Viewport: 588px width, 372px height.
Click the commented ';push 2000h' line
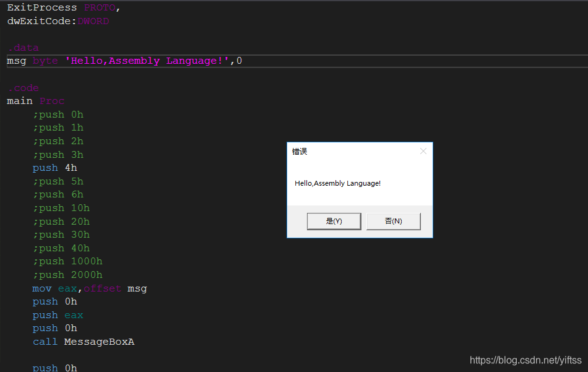pos(67,275)
